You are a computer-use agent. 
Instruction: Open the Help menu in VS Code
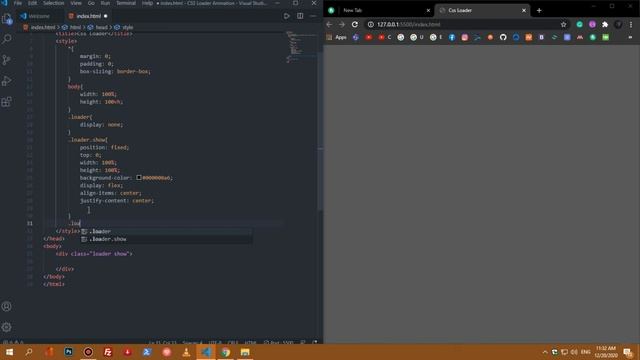click(x=147, y=3)
